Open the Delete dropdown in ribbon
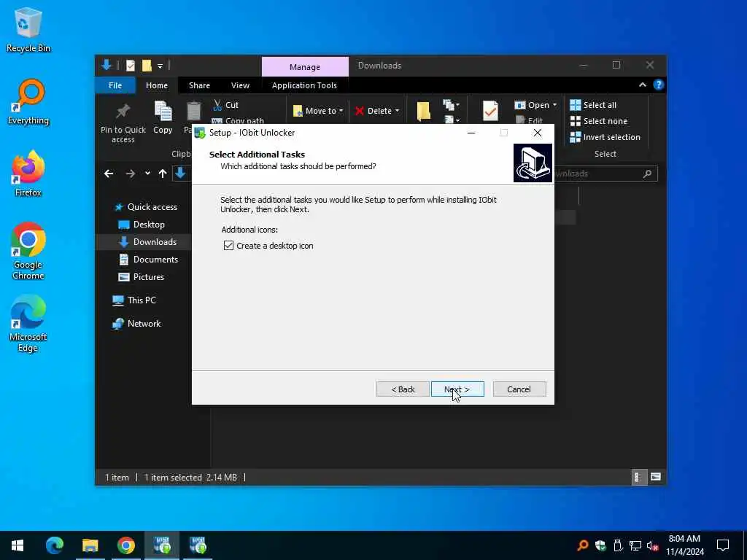The image size is (747, 560). click(x=377, y=111)
